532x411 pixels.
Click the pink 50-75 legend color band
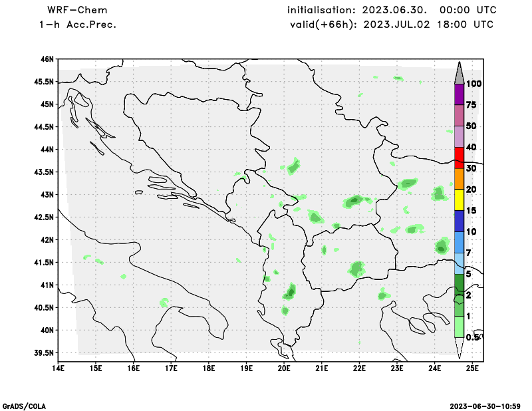[459, 116]
